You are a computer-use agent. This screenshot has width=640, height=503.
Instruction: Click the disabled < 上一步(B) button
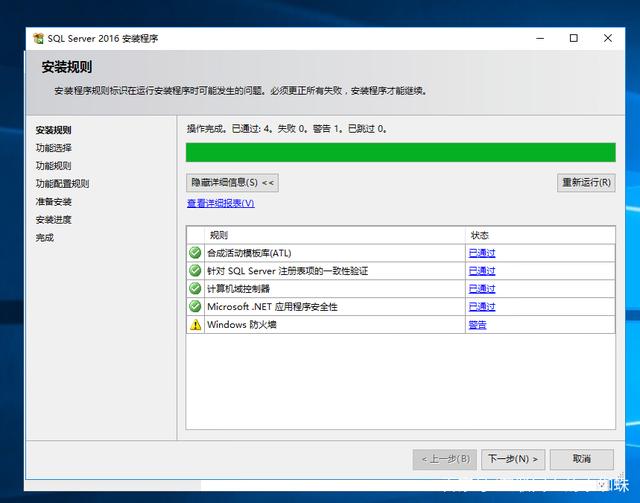coord(445,459)
